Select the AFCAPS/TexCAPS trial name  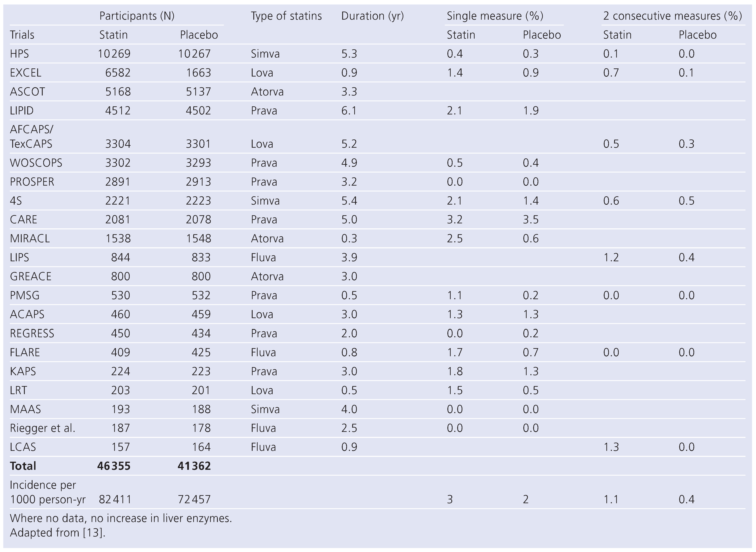(x=31, y=137)
